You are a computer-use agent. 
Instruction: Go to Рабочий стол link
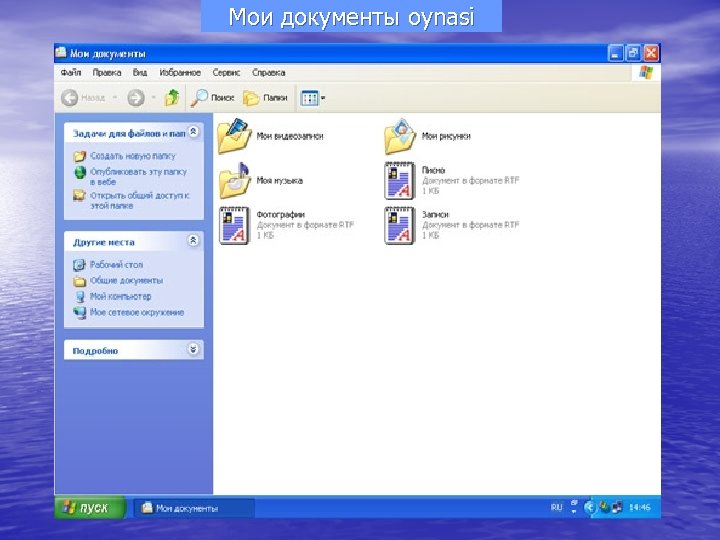coord(116,265)
